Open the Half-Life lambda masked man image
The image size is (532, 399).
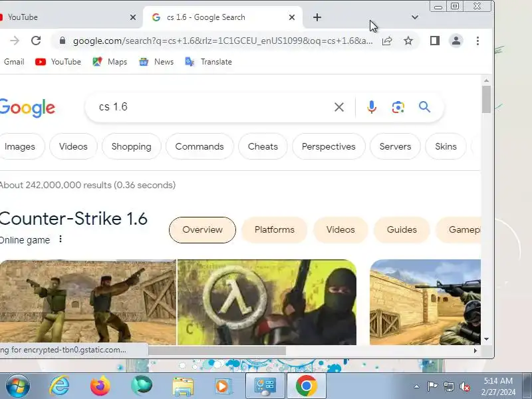267,303
